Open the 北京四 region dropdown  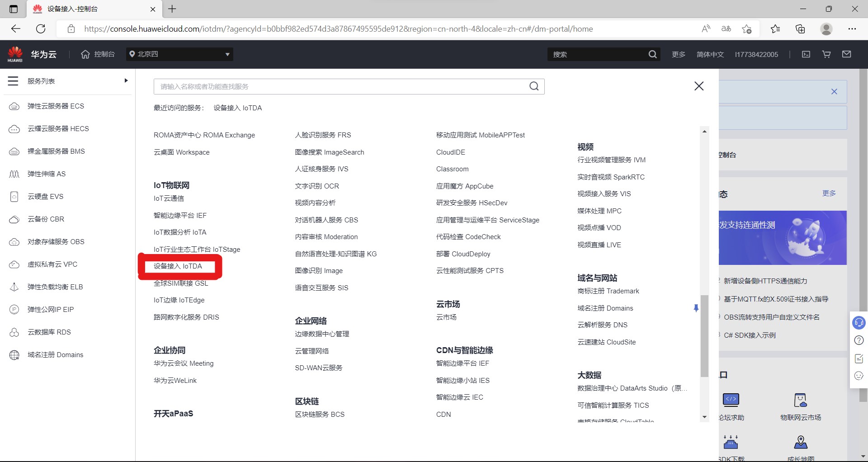click(179, 54)
